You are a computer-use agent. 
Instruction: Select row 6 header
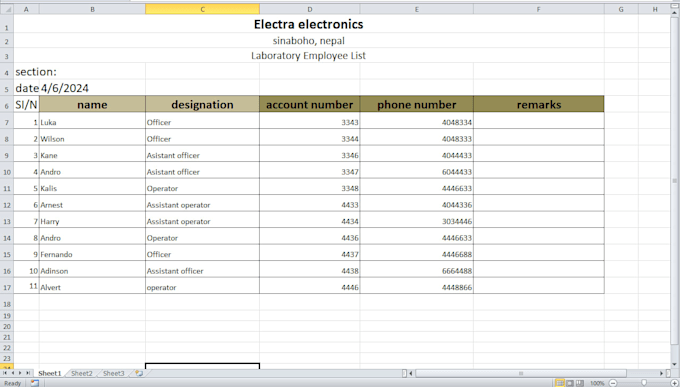7,105
